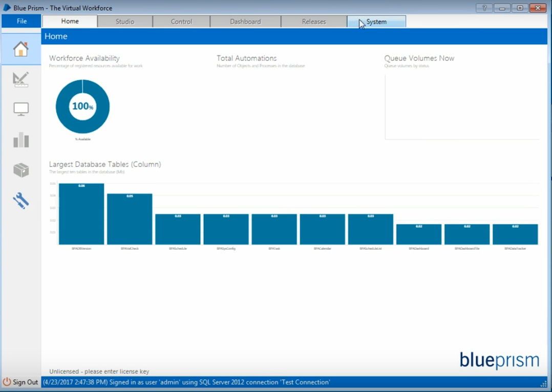
Task: Open System settings wrench icon
Action: pyautogui.click(x=20, y=201)
